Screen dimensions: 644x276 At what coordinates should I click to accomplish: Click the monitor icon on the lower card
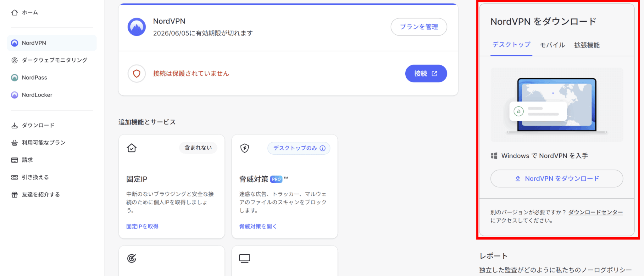(x=245, y=258)
